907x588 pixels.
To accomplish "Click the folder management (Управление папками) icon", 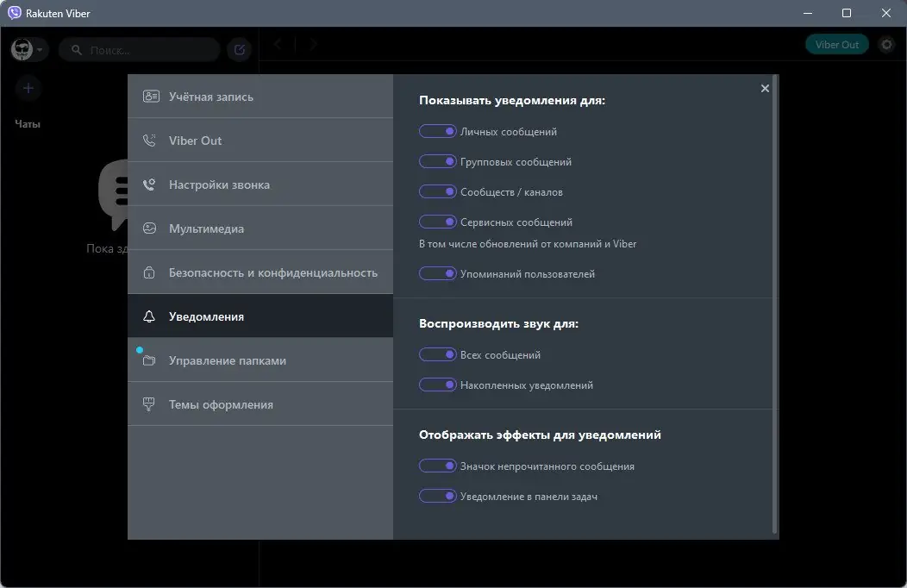I will [150, 360].
